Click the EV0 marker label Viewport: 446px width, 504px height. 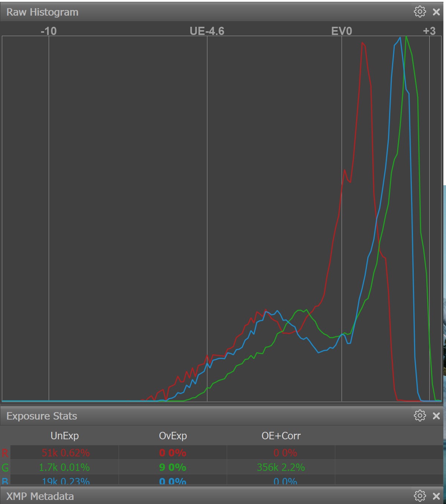[342, 31]
